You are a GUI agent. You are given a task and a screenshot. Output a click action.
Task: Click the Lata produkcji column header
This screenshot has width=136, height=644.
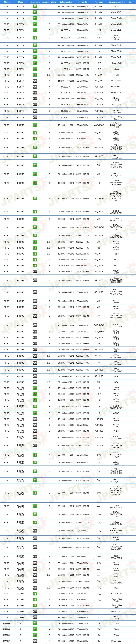(x=66, y=2)
